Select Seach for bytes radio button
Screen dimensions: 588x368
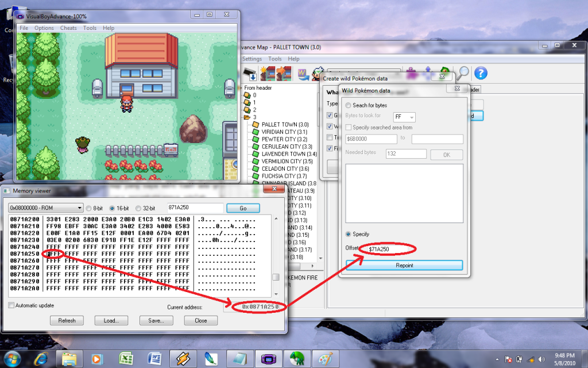click(x=348, y=105)
